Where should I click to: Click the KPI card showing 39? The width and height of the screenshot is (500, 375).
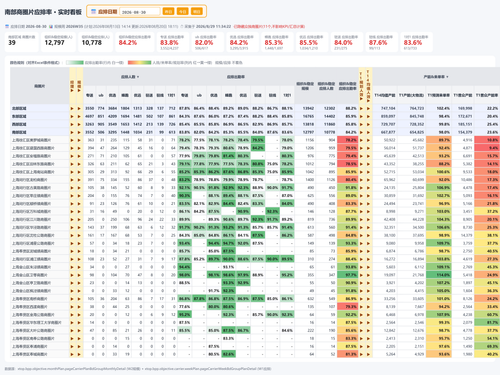pyautogui.click(x=22, y=42)
